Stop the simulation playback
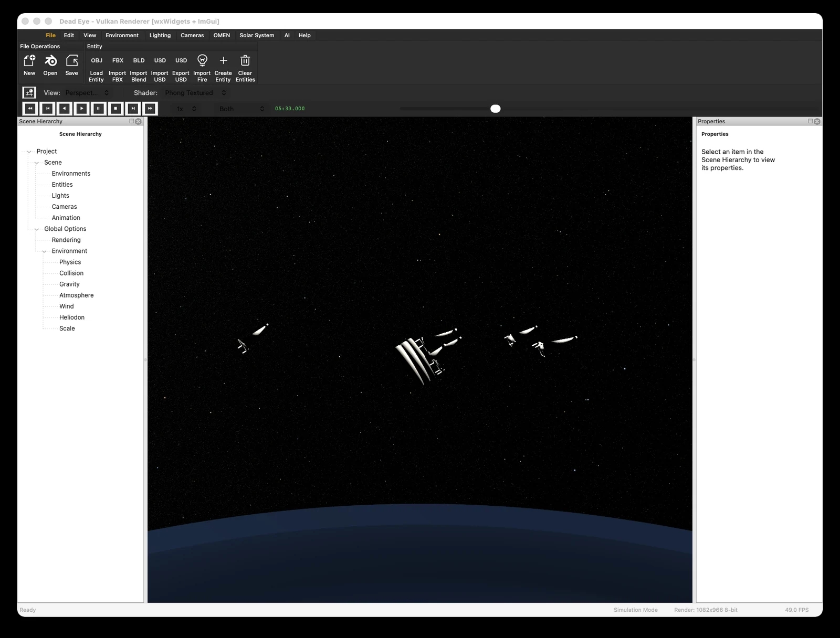This screenshot has width=840, height=638. coord(116,109)
